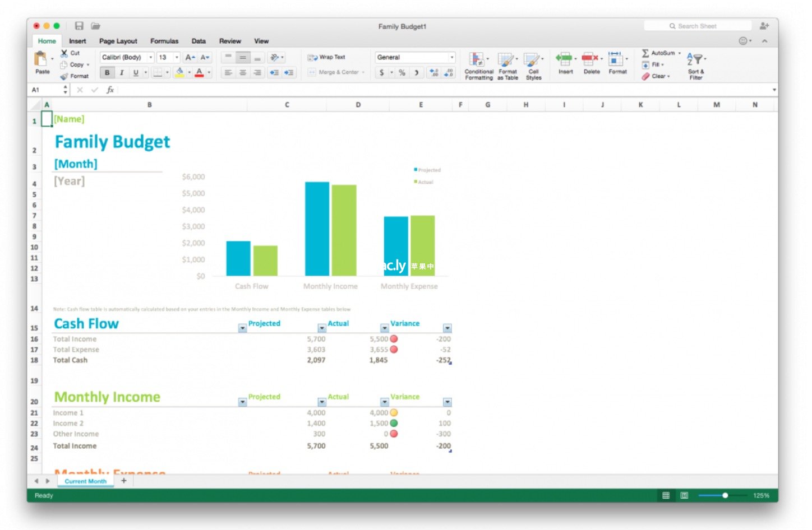Switch to Normal view in status bar
This screenshot has width=812, height=530.
[x=666, y=495]
